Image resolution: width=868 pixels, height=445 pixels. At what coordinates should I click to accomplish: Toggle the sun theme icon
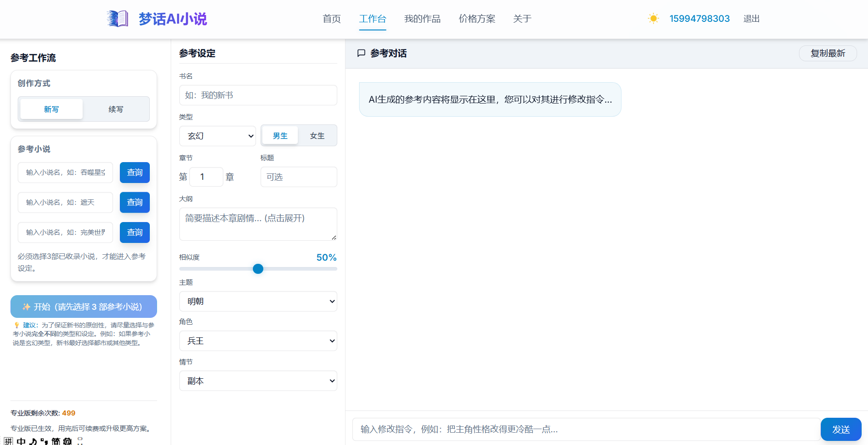(653, 19)
